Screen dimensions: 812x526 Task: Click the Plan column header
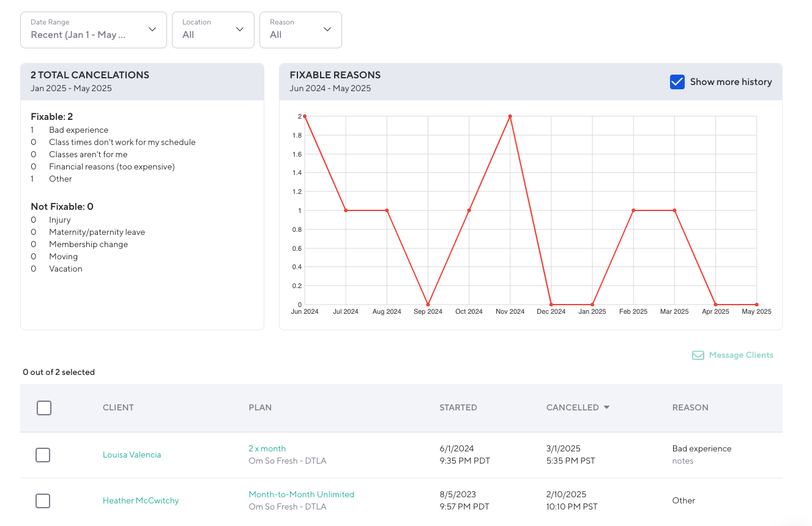point(260,407)
